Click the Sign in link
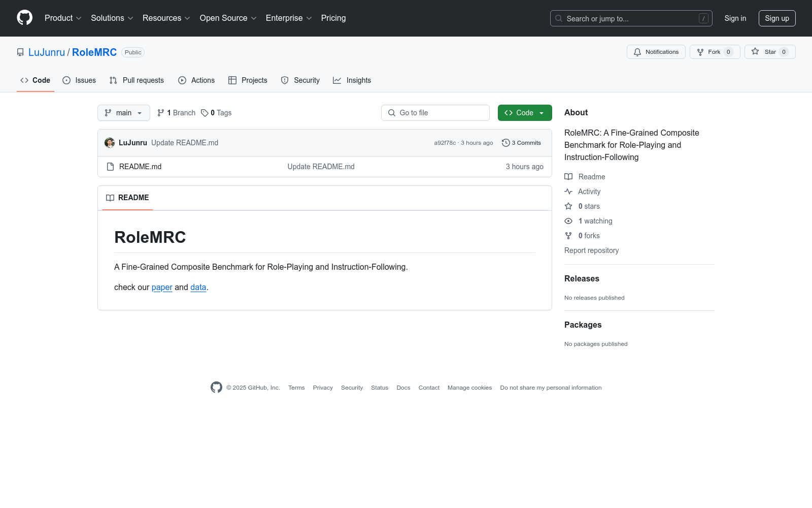Viewport: 812px width, 508px height. [735, 18]
